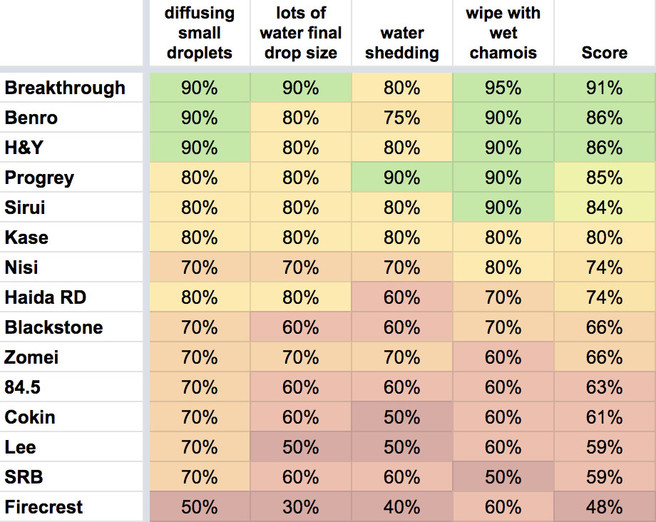Click 'lots of water final drop size' header
The image size is (656, 522).
298,33
